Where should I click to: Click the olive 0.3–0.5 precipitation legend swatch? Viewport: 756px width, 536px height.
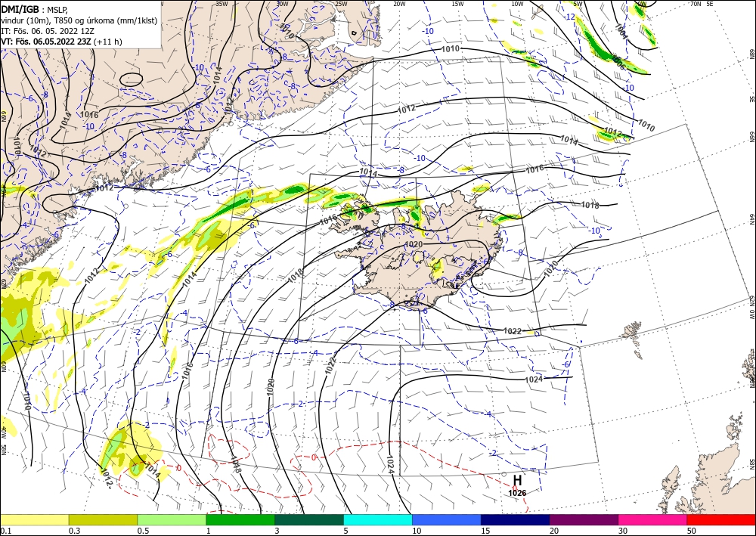click(x=103, y=519)
